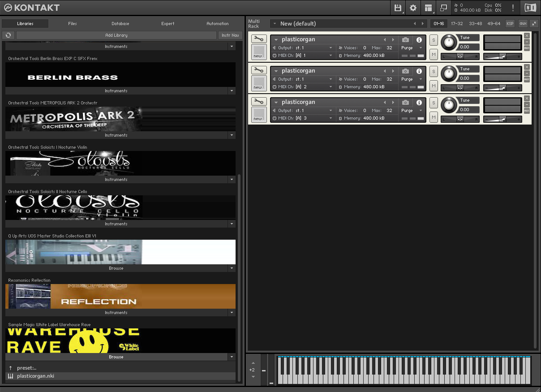Open the Options gear icon
The height and width of the screenshot is (392, 541).
[x=413, y=8]
